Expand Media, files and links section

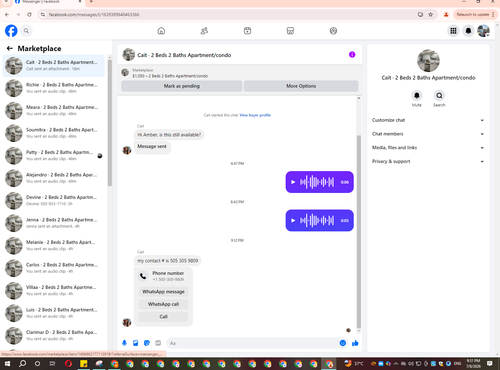[x=428, y=148]
